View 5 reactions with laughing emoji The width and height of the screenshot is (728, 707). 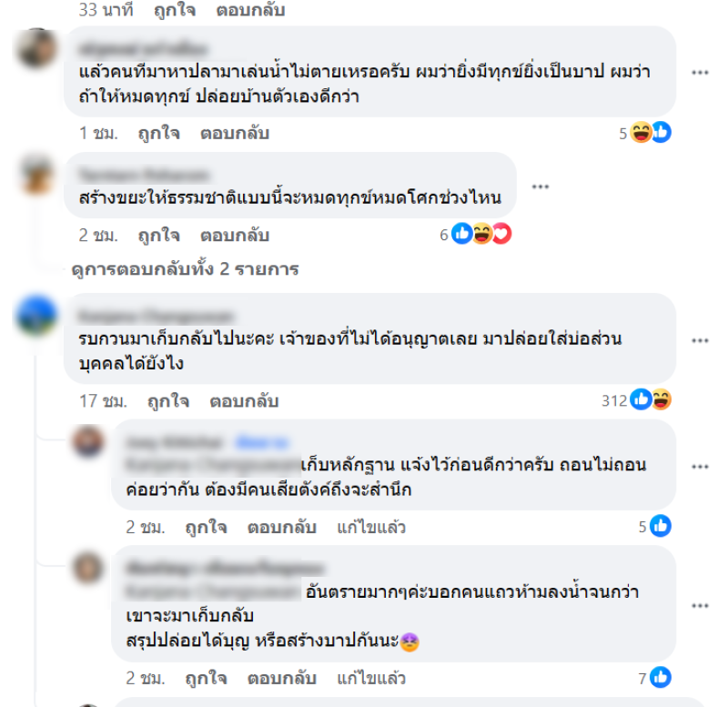(x=645, y=132)
